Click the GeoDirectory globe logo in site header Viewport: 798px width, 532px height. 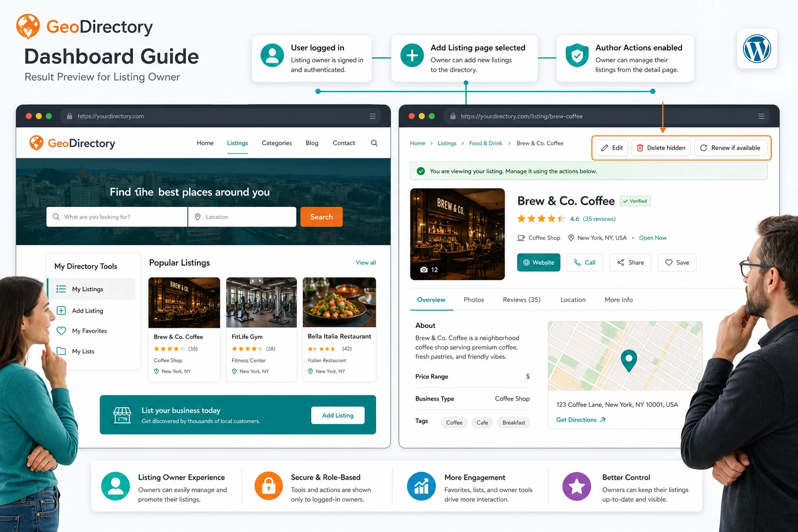[36, 143]
